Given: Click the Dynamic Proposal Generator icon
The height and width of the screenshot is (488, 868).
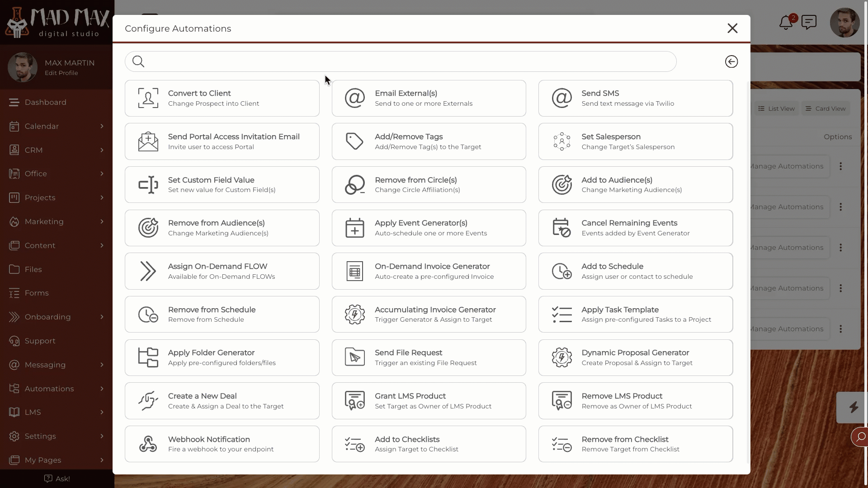Looking at the screenshot, I should click(561, 357).
